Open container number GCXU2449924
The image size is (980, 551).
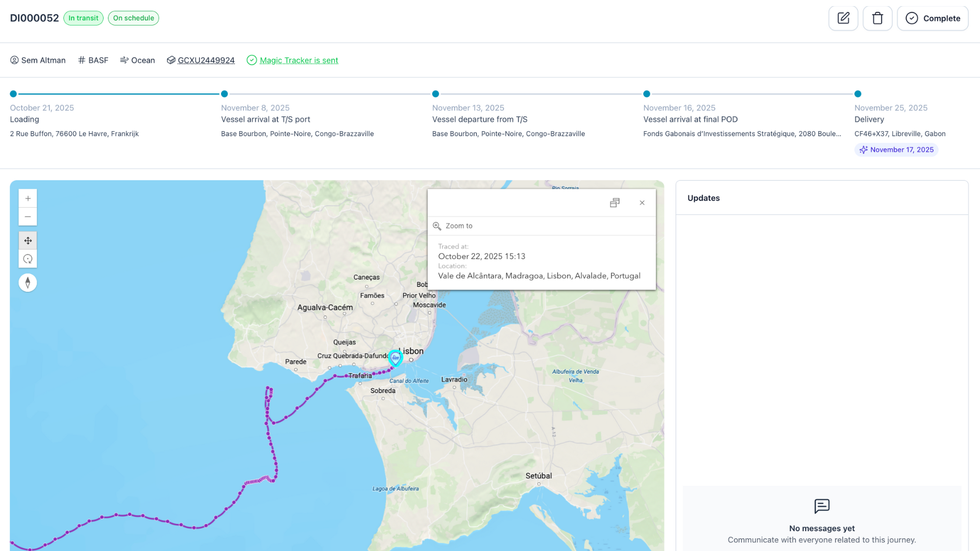pos(206,60)
